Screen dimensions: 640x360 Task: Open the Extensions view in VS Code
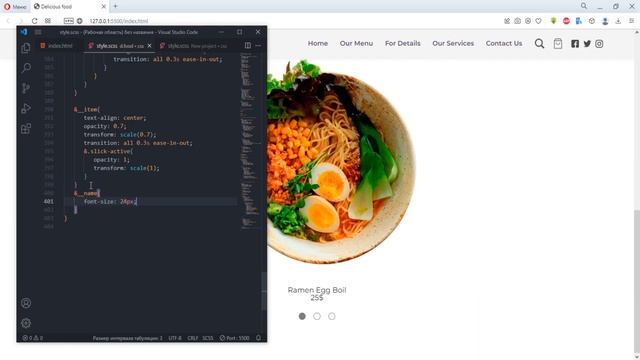(26, 129)
